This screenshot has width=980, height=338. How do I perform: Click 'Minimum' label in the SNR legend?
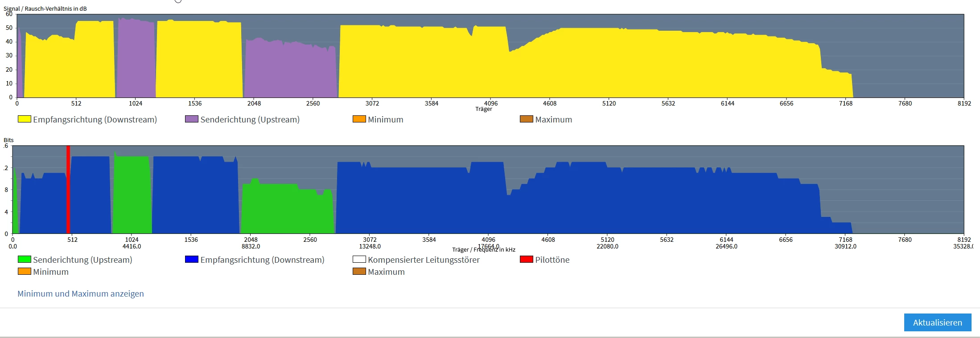[x=386, y=119]
